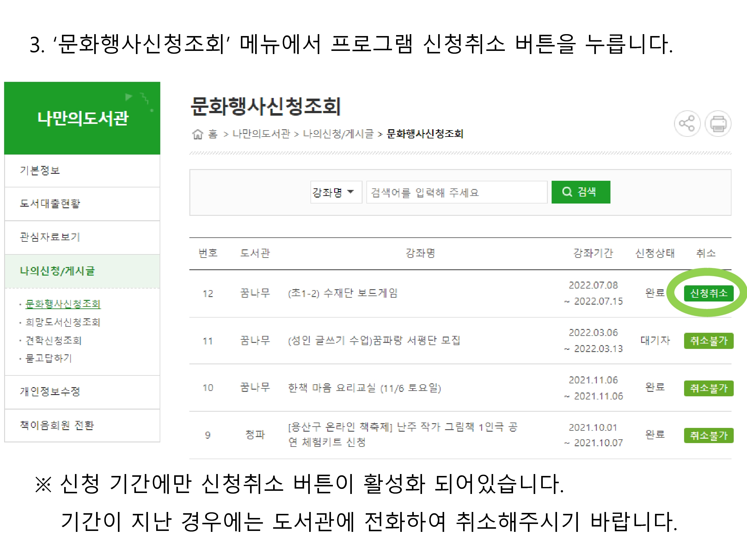The height and width of the screenshot is (560, 747).
Task: Open the 강좌명 search category dropdown
Action: click(x=336, y=192)
